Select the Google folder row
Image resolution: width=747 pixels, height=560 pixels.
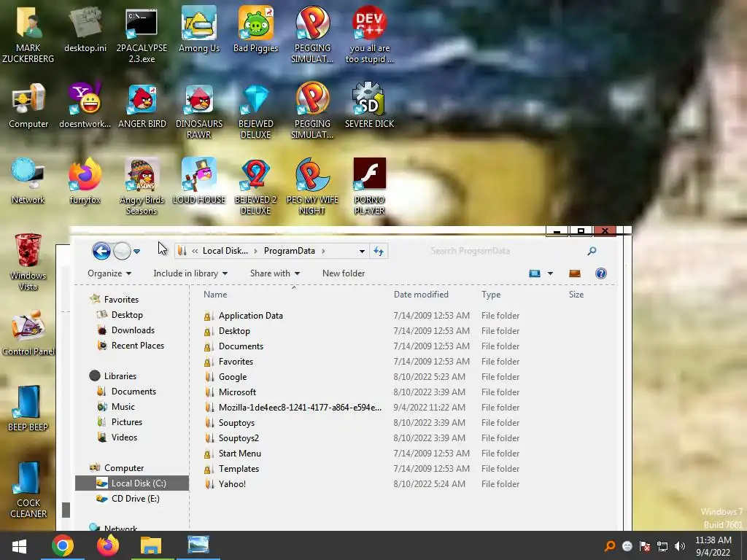tap(362, 377)
